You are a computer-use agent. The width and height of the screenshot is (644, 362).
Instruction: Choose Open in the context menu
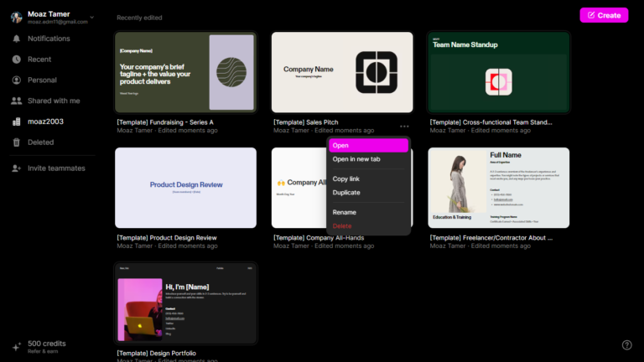click(x=367, y=146)
